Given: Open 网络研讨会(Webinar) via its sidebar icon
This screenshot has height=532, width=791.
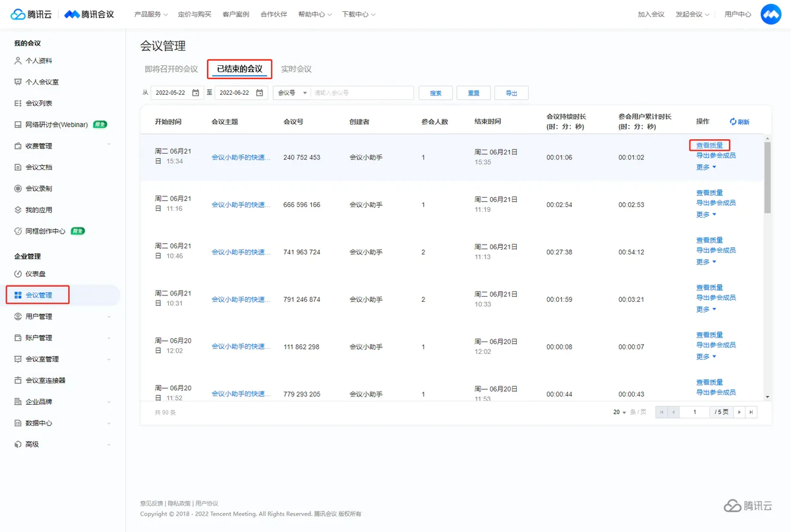Looking at the screenshot, I should coord(18,125).
